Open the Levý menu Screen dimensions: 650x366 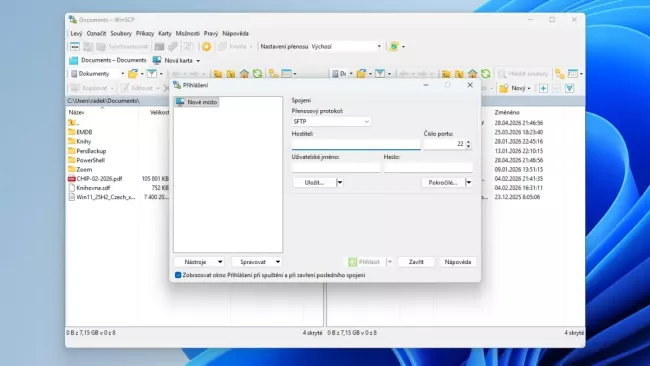click(x=76, y=34)
